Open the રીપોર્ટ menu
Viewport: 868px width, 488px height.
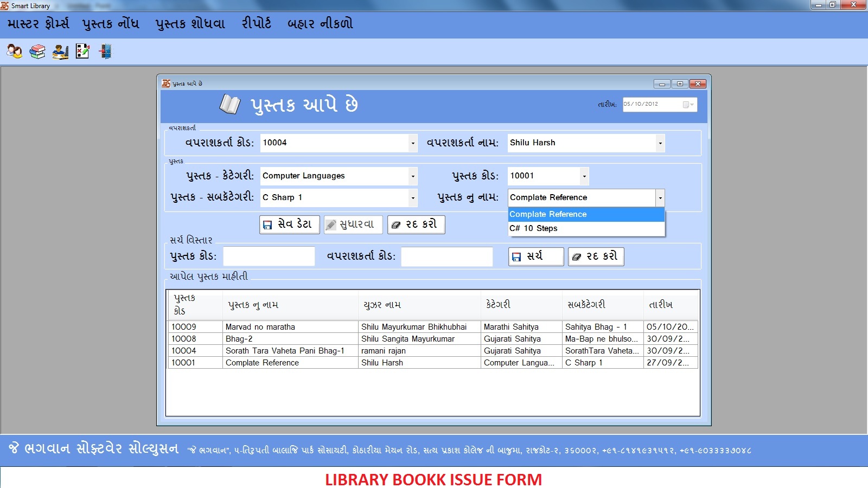pos(256,23)
